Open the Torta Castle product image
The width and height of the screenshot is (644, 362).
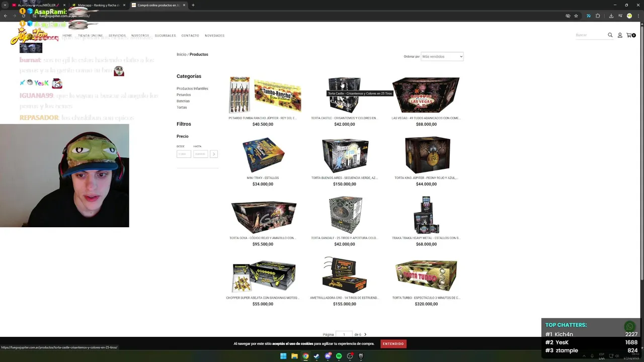345,95
